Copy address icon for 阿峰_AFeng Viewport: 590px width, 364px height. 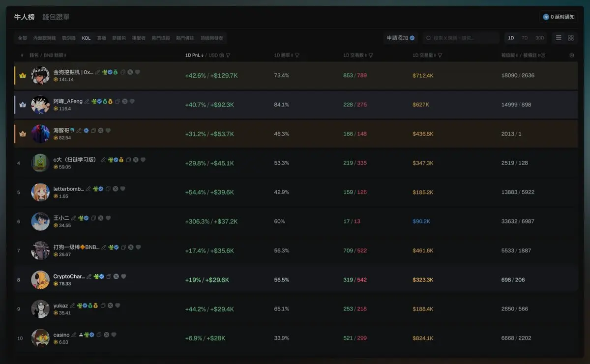coord(118,101)
